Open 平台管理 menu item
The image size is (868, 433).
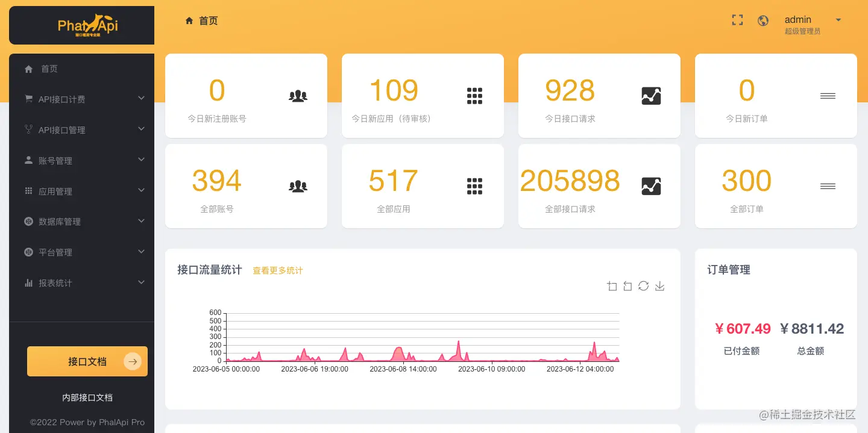(x=81, y=252)
